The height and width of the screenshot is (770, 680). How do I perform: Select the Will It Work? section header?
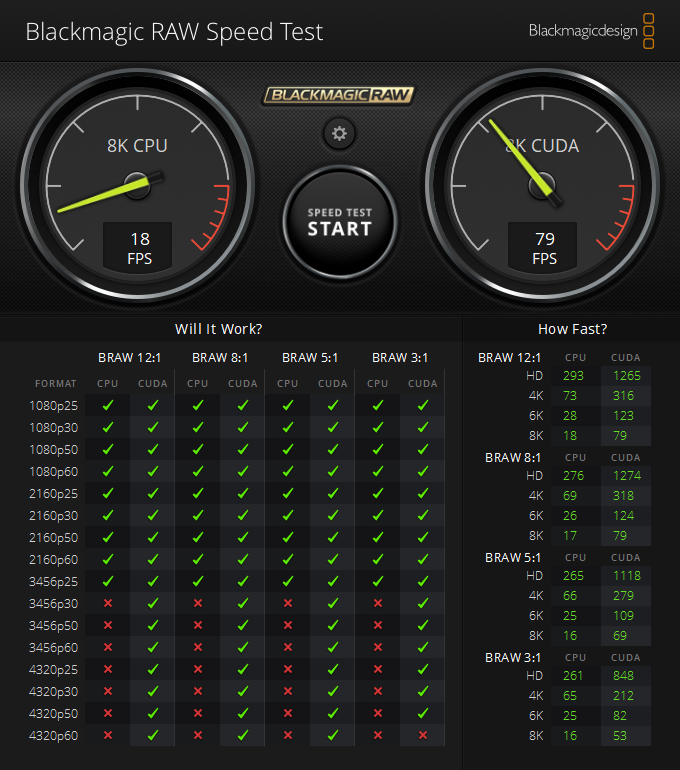tap(219, 328)
